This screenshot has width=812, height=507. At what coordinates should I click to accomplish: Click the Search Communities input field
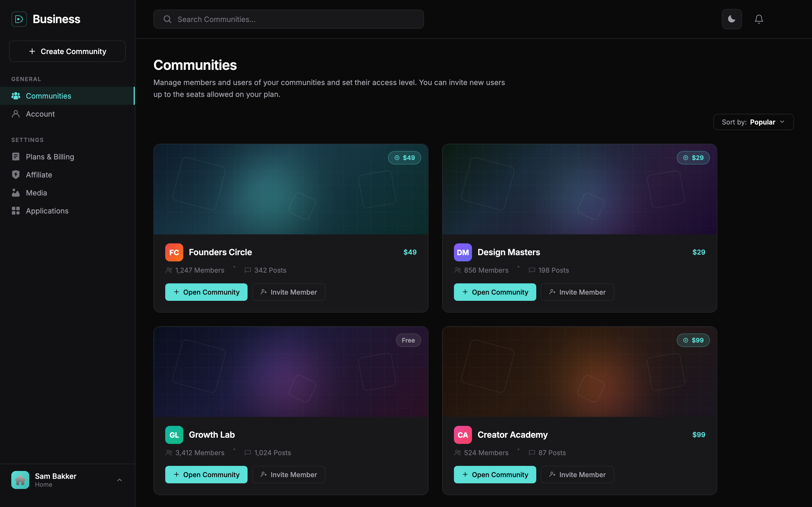click(288, 19)
